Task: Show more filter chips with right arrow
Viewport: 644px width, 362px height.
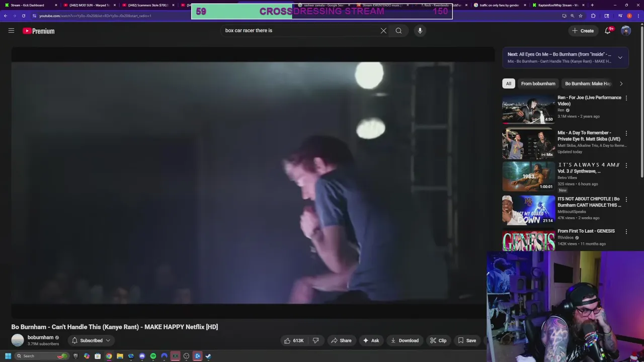Action: (x=621, y=83)
